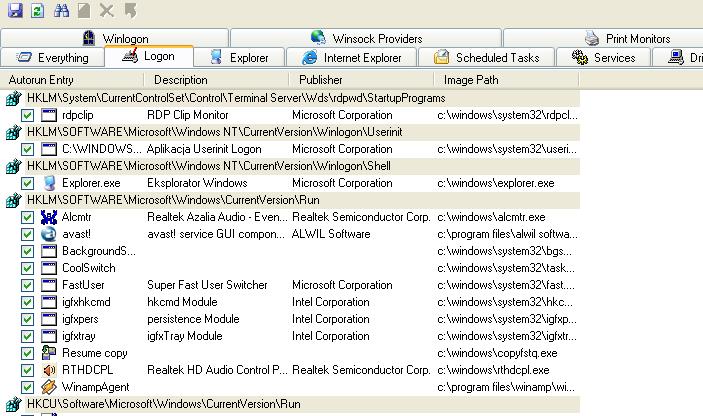Screen dimensions: 703x416
Task: Click the igfxhkcmd window icon
Action: [49, 302]
